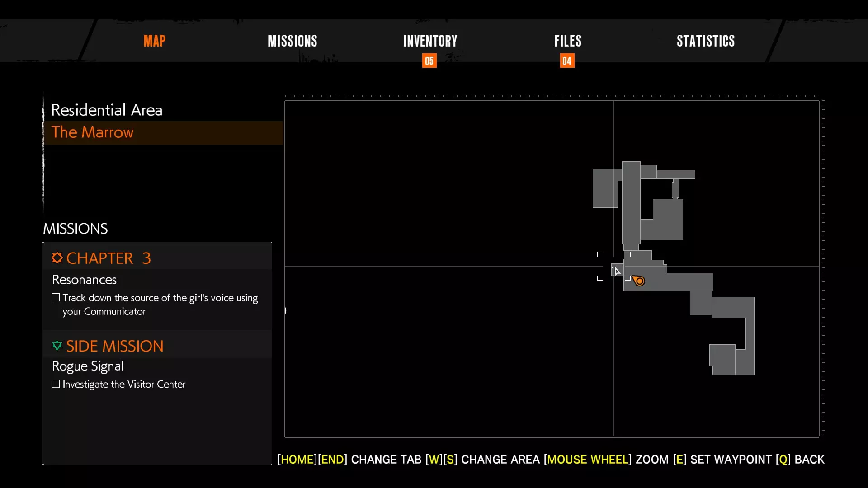Click the Chapter 3 main mission icon
The width and height of the screenshot is (868, 488).
57,258
